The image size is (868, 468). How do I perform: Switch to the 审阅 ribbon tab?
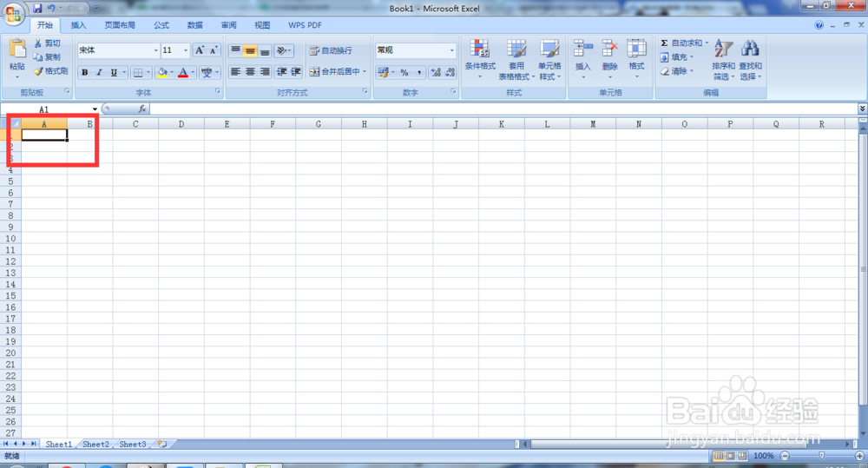pos(228,25)
